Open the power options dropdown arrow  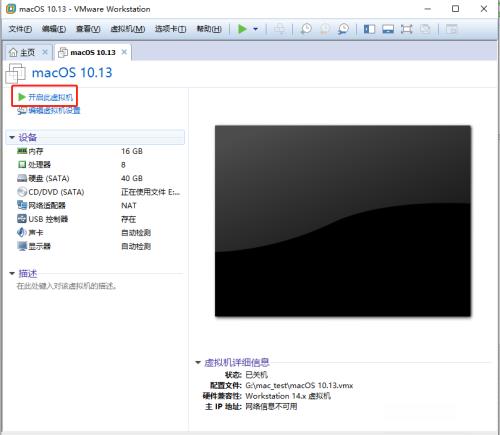(256, 29)
